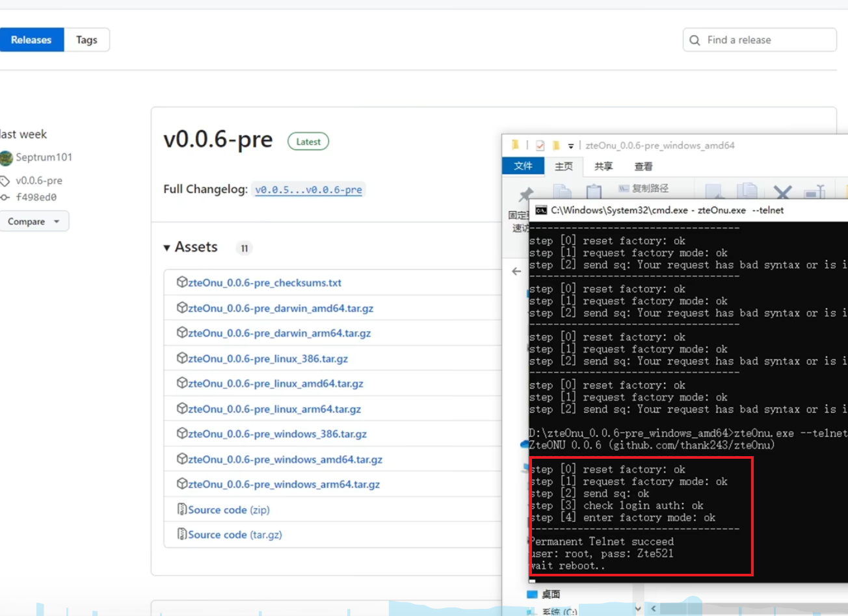Image resolution: width=848 pixels, height=616 pixels.
Task: Select the 共享 (Share) ribbon tab
Action: click(603, 166)
